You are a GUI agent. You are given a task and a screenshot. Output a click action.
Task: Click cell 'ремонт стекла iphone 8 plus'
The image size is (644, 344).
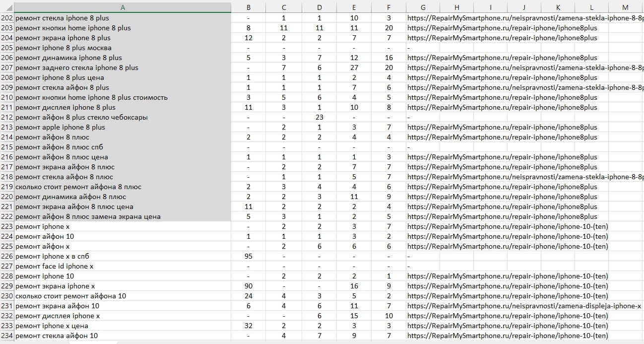tap(123, 18)
